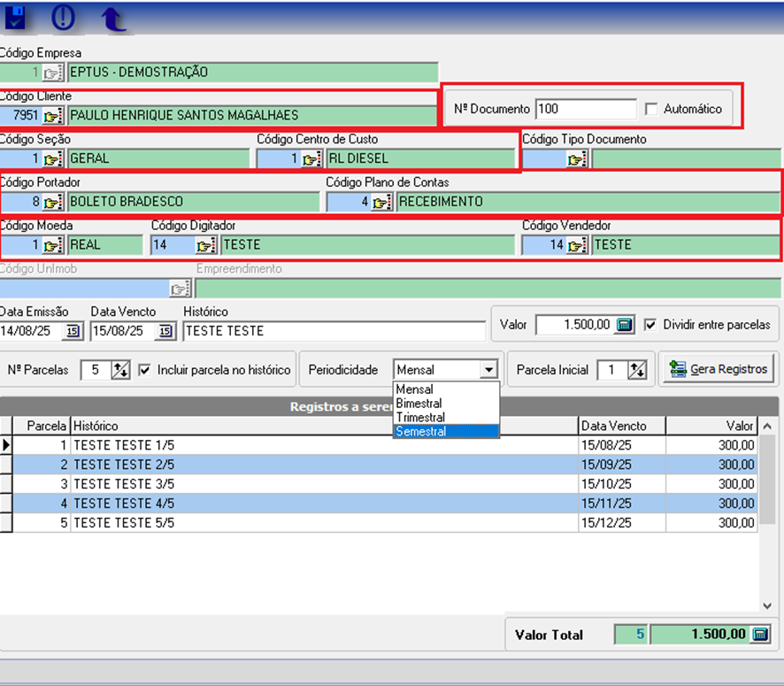Open the Código Vendedor lookup icon

(577, 245)
